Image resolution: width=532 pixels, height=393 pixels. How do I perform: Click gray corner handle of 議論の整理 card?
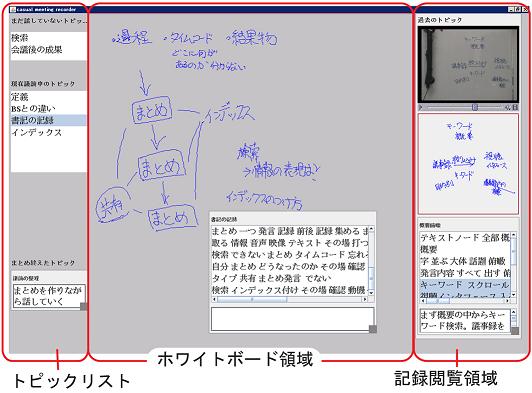[83, 306]
